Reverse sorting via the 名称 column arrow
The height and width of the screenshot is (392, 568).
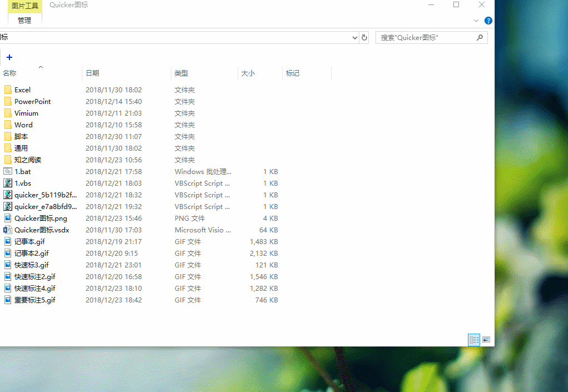tap(41, 67)
